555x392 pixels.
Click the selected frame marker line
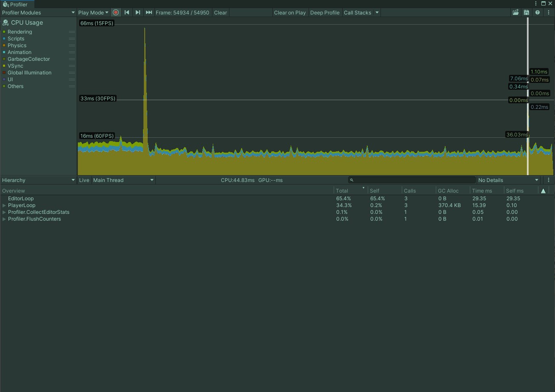pyautogui.click(x=528, y=97)
